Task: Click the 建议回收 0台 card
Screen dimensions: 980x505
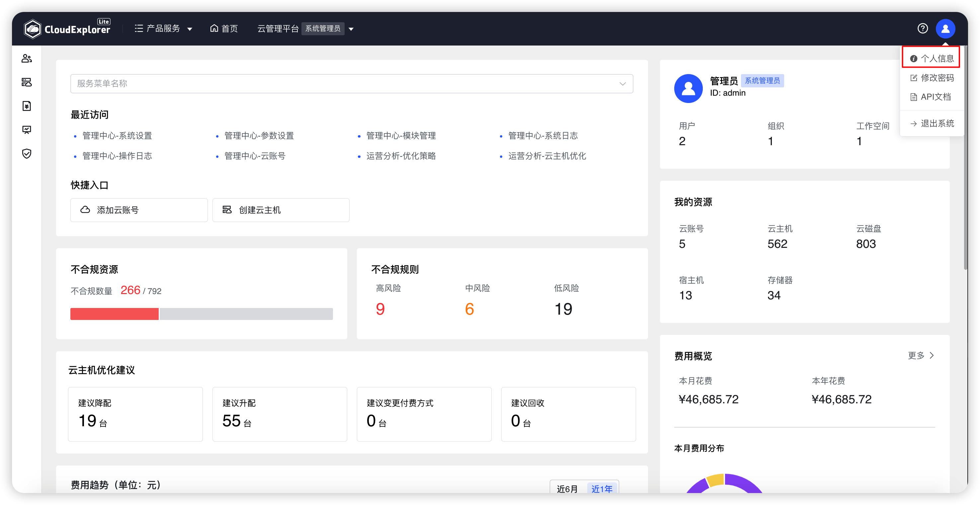Action: pyautogui.click(x=568, y=414)
